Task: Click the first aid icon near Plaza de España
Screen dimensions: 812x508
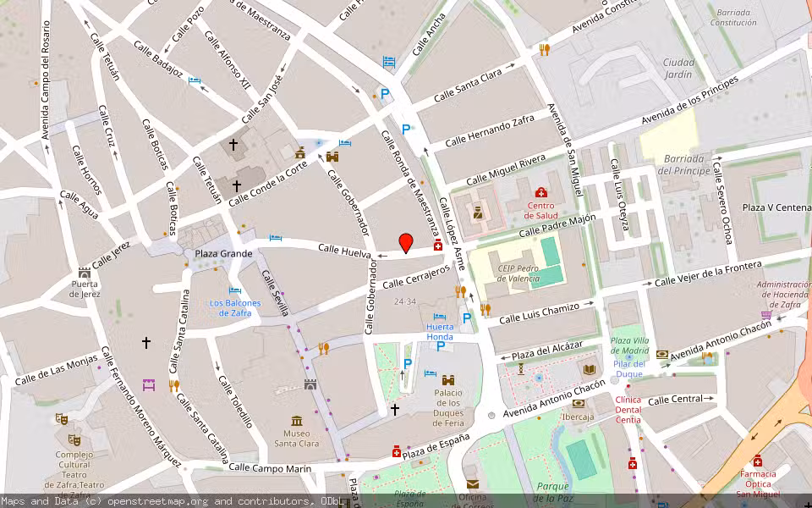Action: 397,452
